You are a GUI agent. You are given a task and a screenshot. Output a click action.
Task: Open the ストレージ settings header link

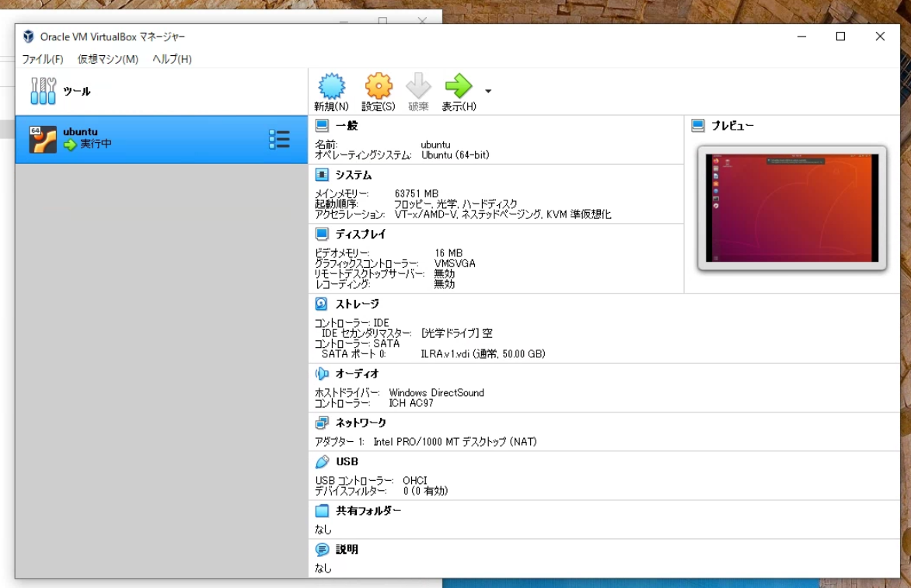click(358, 304)
